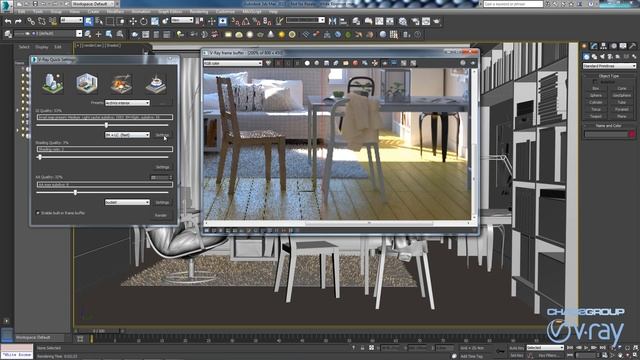Select the Lights category icon
640x360 pixels.
pos(602,56)
